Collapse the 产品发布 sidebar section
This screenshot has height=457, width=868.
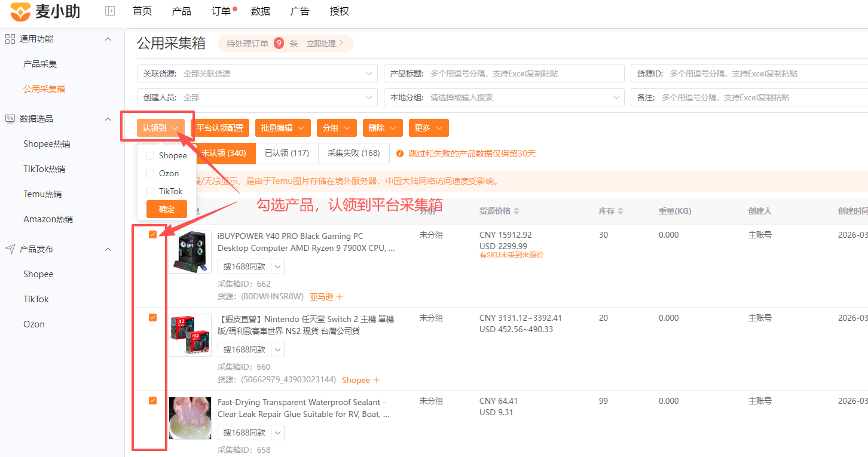tap(108, 249)
